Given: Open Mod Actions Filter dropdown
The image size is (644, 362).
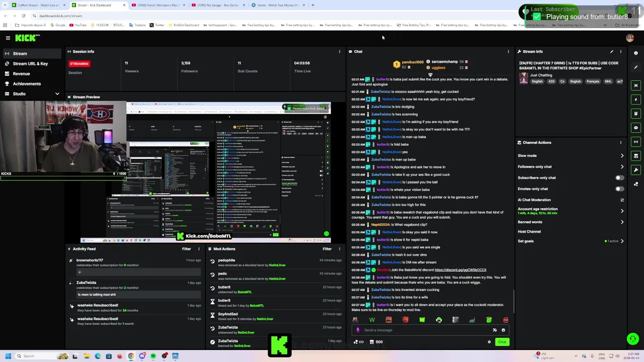Looking at the screenshot, I should tap(327, 249).
